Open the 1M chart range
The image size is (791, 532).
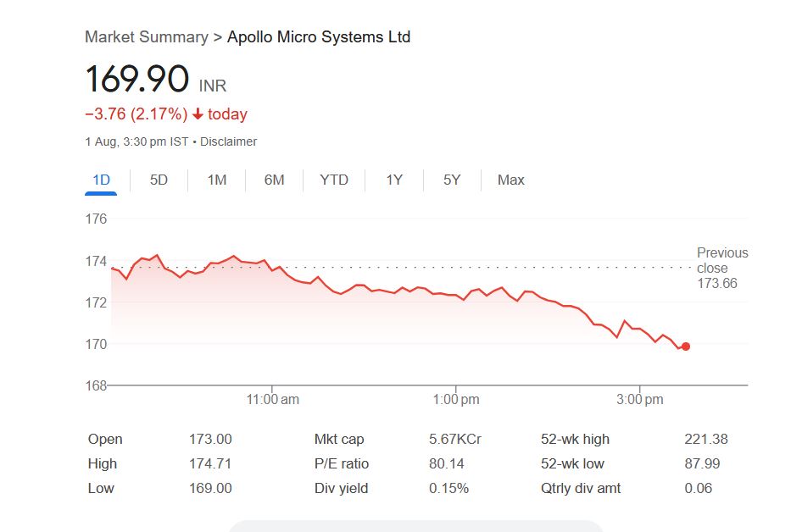tap(216, 180)
